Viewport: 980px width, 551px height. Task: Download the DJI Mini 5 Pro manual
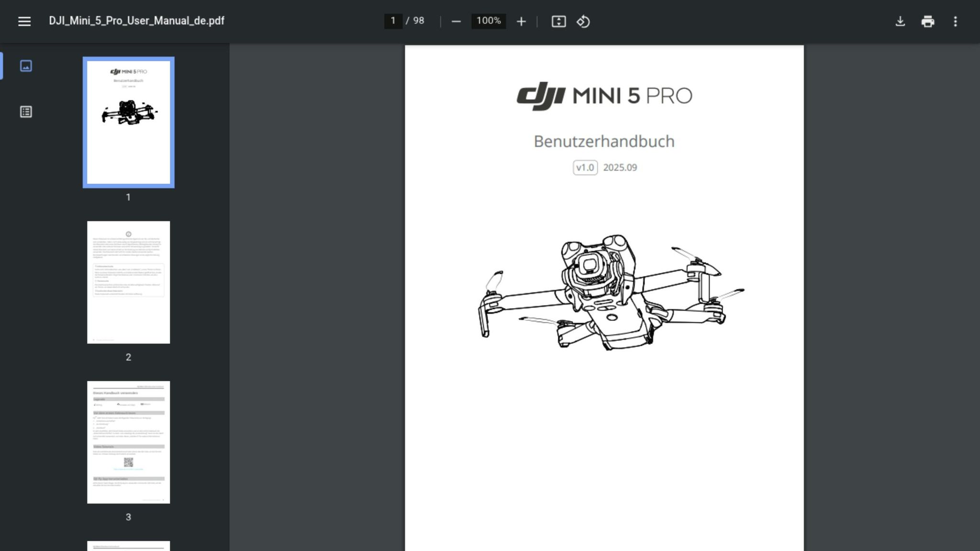(901, 21)
